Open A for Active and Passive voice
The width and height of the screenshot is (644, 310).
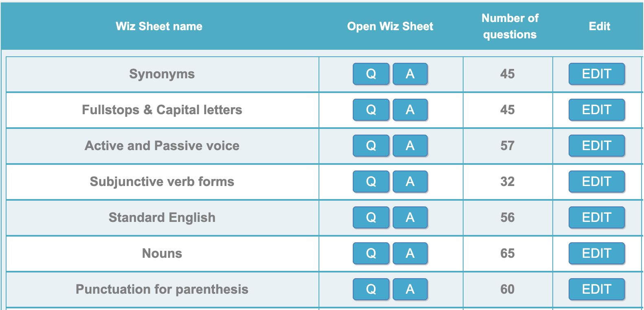pos(410,146)
